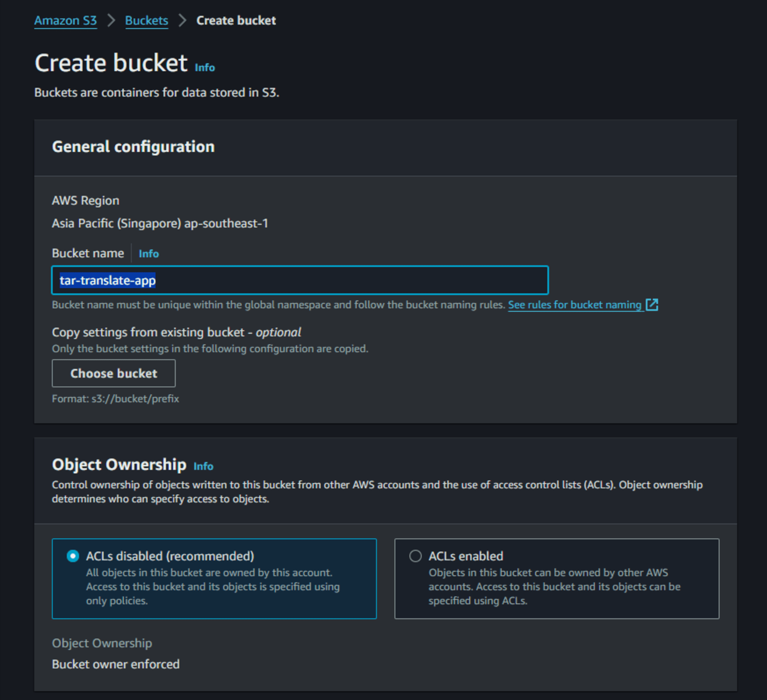This screenshot has width=767, height=700.
Task: Click the Choose bucket button
Action: 114,373
